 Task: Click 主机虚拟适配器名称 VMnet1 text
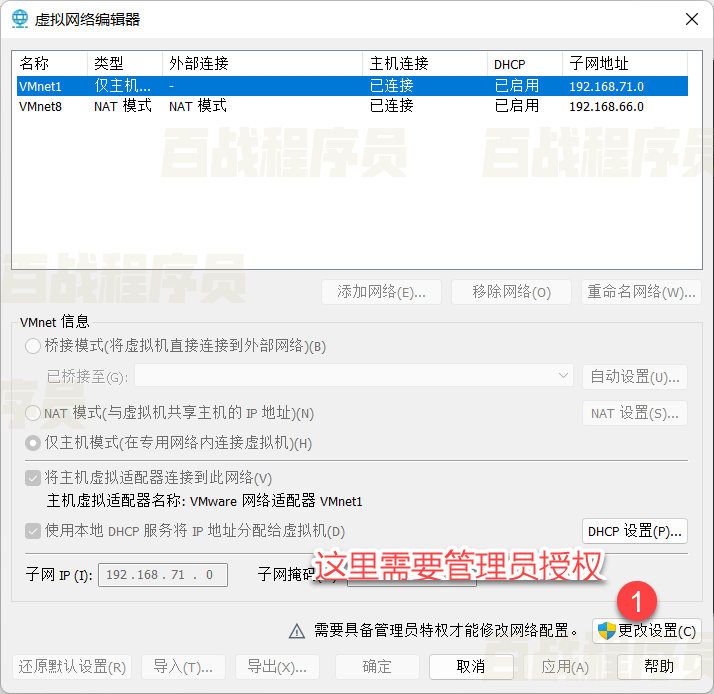[204, 501]
